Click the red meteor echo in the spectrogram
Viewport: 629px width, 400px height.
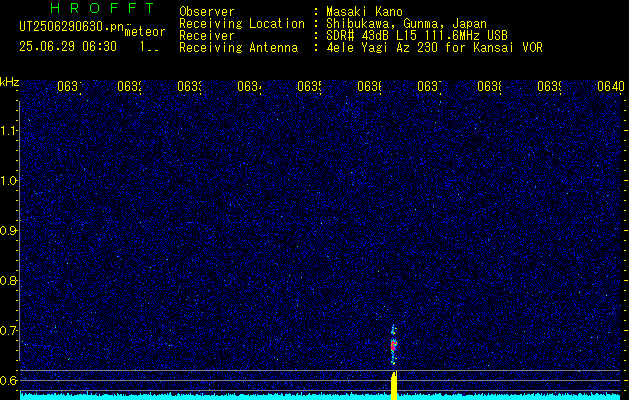[394, 345]
